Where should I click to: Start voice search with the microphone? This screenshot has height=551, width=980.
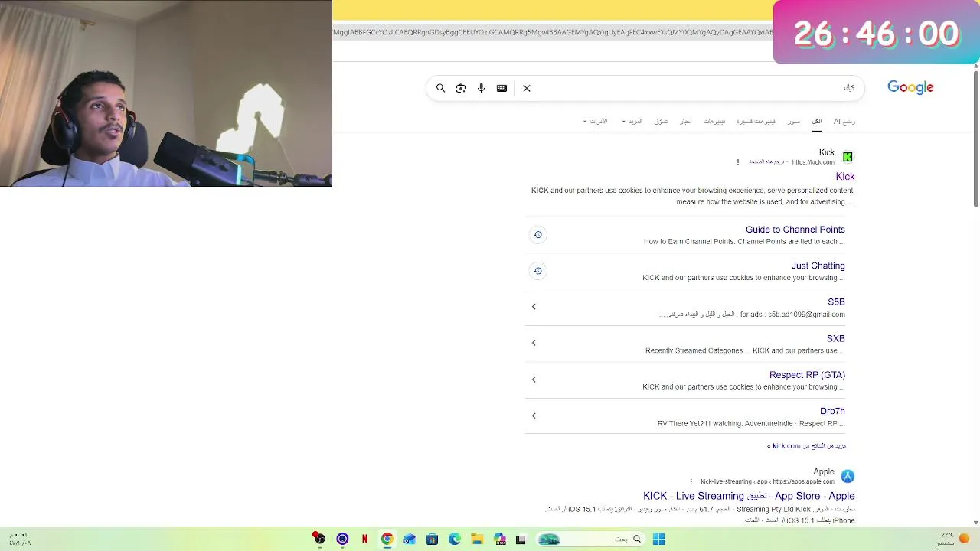tap(481, 88)
